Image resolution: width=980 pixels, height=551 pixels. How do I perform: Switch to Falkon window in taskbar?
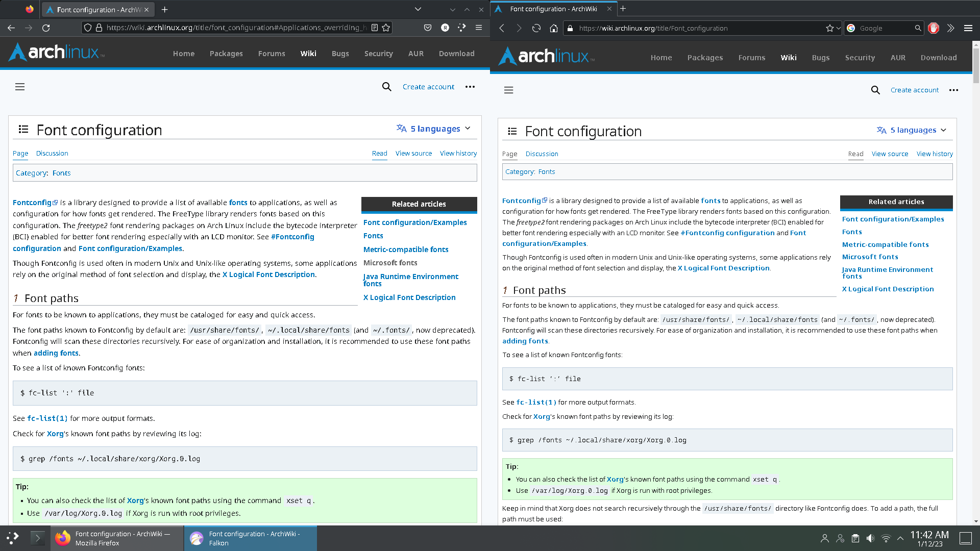[x=251, y=538]
